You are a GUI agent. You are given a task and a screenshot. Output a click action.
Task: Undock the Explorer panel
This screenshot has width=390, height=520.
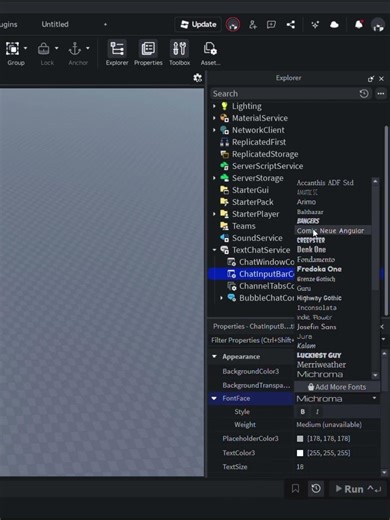[x=371, y=79]
